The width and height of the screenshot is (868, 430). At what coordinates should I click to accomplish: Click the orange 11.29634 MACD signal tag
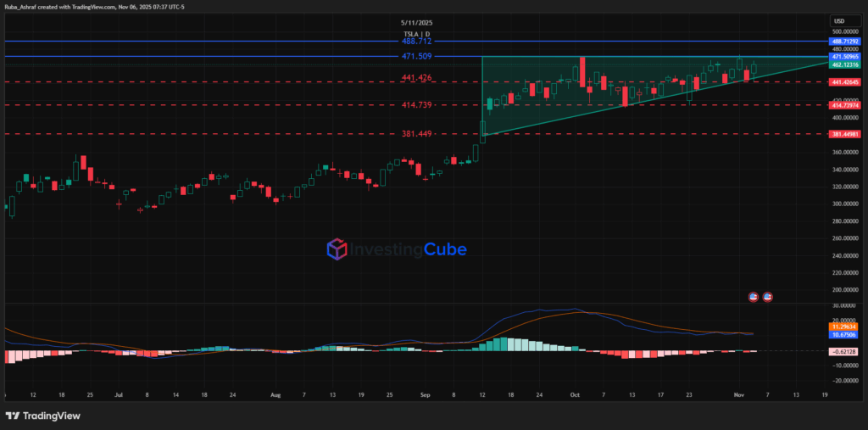(846, 326)
